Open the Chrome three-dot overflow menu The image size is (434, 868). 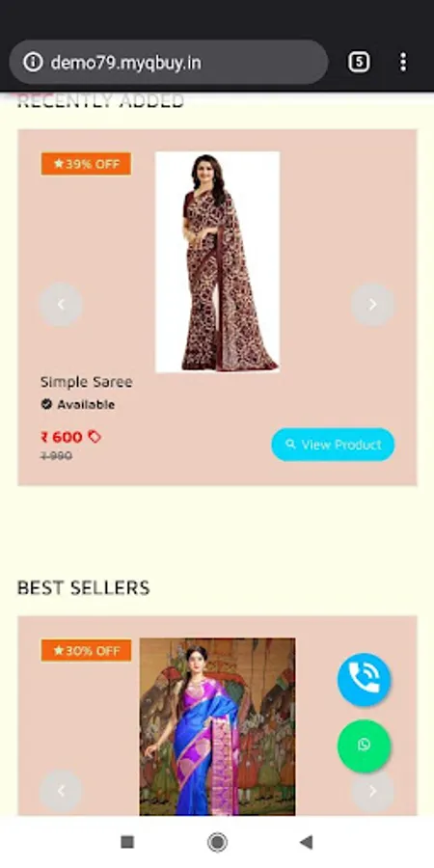click(x=403, y=62)
